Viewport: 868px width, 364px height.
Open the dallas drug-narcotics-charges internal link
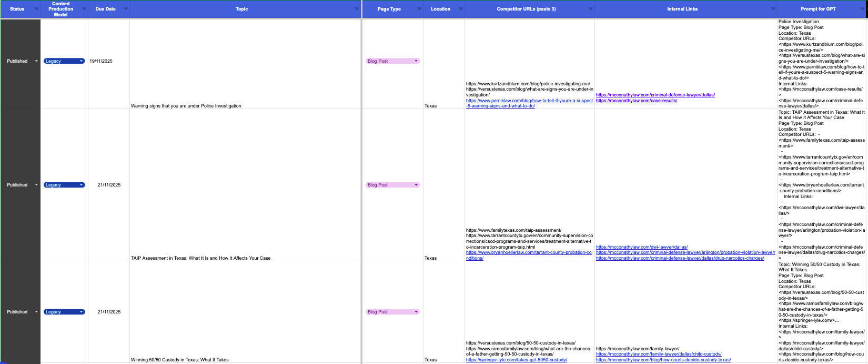click(x=680, y=258)
